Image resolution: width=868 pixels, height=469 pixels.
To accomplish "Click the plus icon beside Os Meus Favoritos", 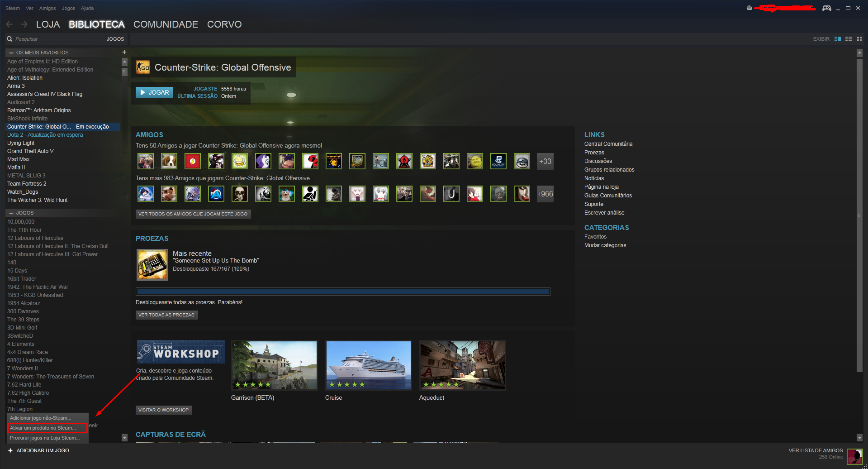I will (124, 52).
